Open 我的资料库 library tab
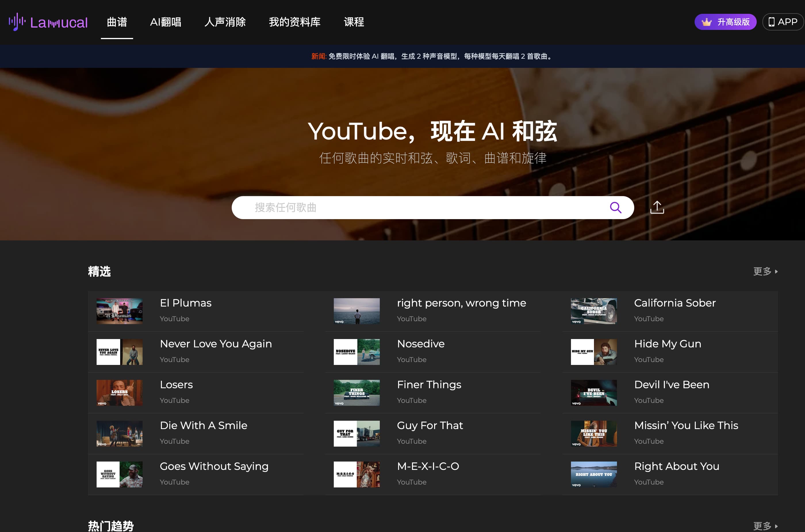Image resolution: width=805 pixels, height=532 pixels. 294,22
